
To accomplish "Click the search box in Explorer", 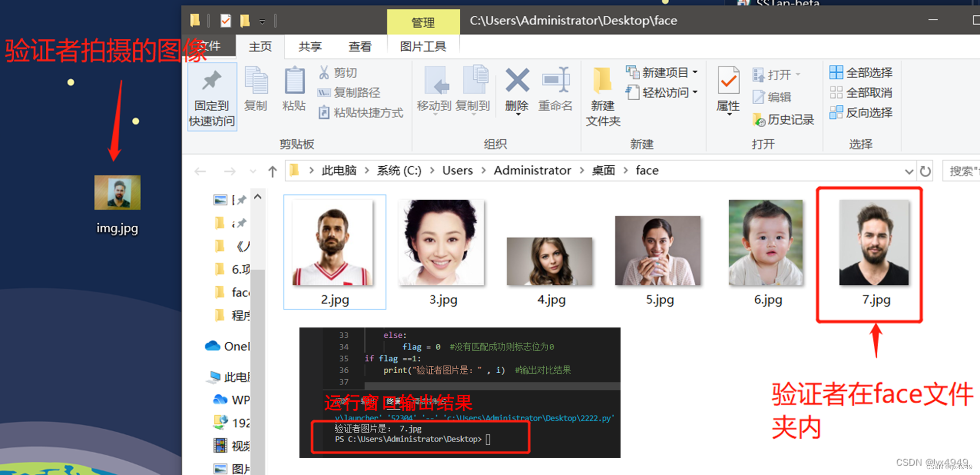I will point(961,171).
